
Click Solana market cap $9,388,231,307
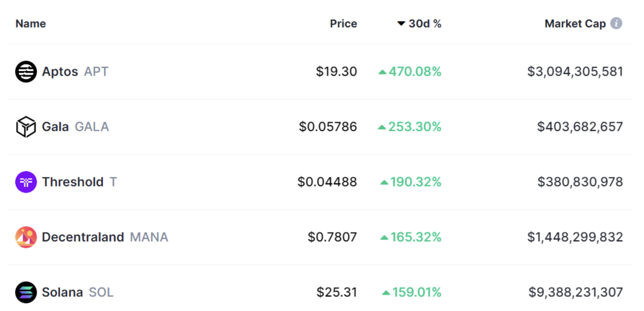coord(575,292)
